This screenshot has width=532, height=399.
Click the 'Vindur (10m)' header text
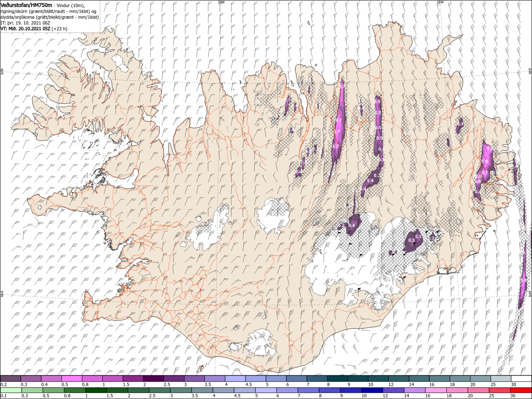click(x=70, y=5)
